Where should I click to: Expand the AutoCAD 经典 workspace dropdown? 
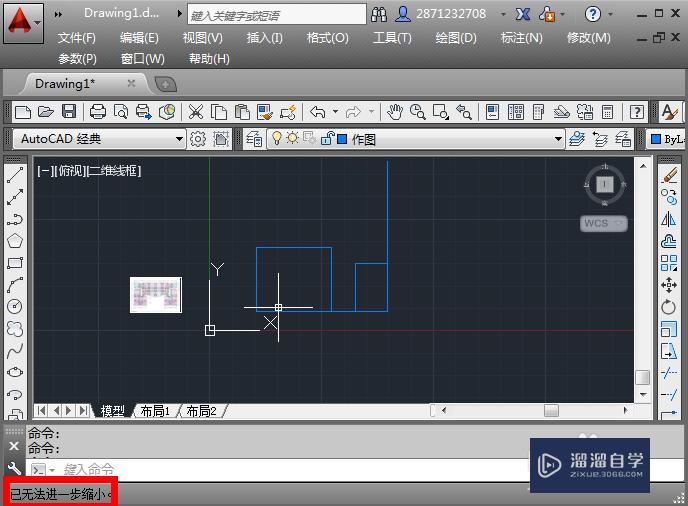(179, 139)
